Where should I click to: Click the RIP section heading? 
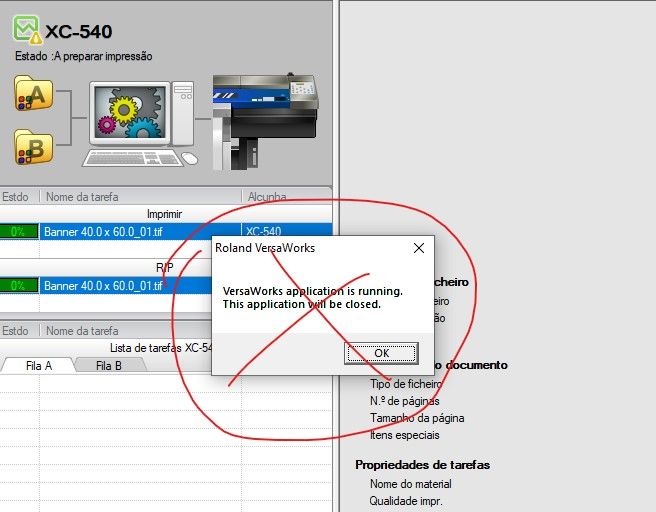click(164, 268)
